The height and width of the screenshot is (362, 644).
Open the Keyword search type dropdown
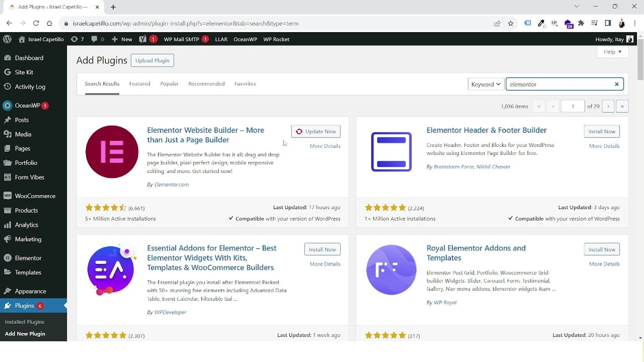tap(486, 84)
